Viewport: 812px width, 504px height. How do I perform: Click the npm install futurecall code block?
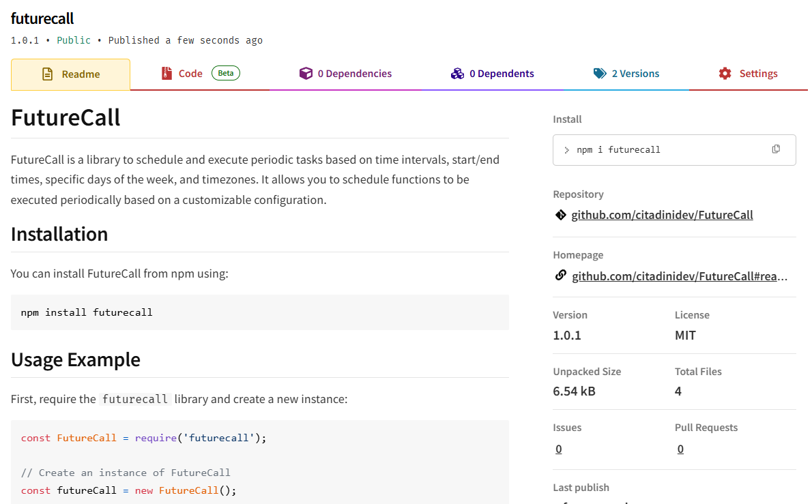click(x=259, y=312)
